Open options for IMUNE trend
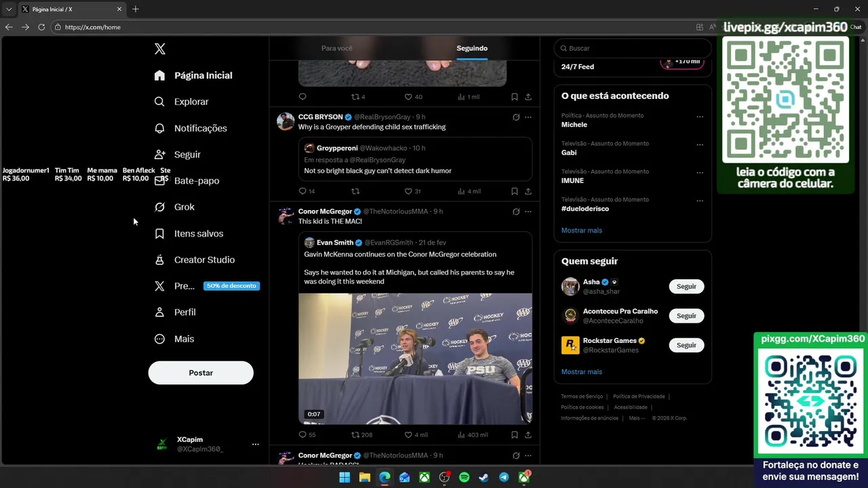 click(700, 172)
